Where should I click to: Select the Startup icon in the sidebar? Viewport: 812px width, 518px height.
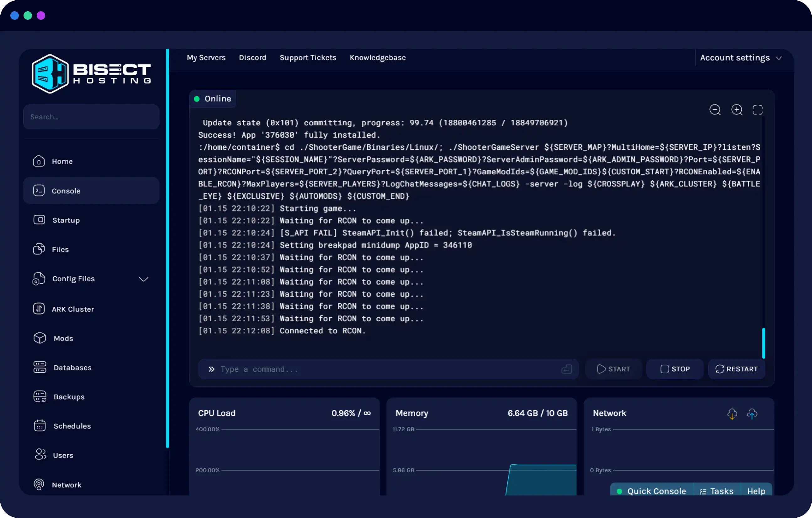coord(39,220)
